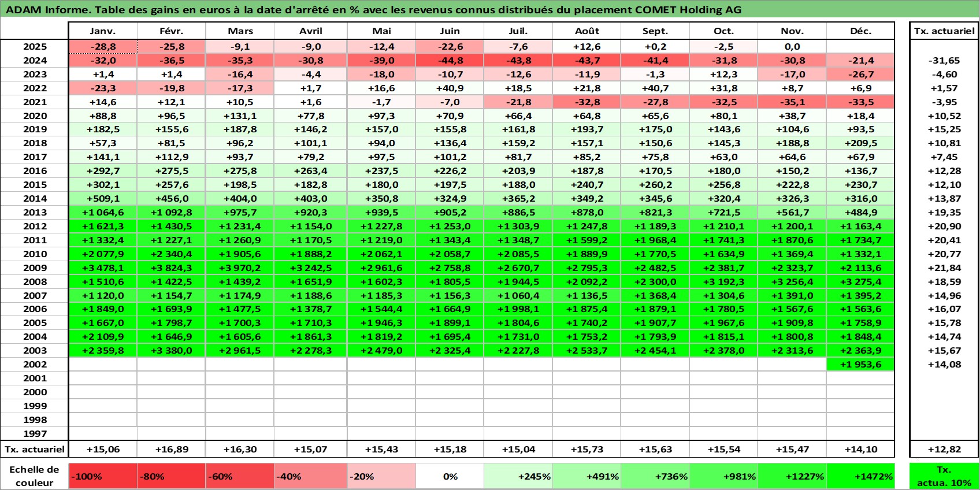980x490 pixels.
Task: Click the 'Mars' column header
Action: [x=240, y=31]
